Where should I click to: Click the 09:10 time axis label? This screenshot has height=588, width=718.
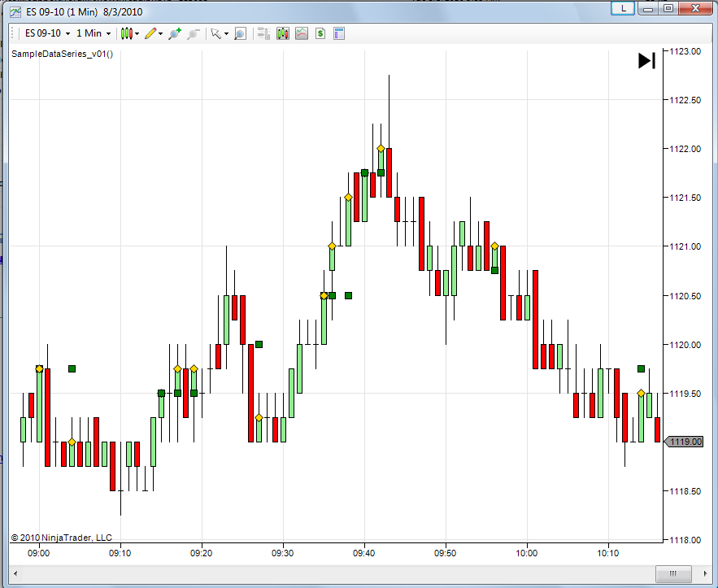[x=120, y=553]
